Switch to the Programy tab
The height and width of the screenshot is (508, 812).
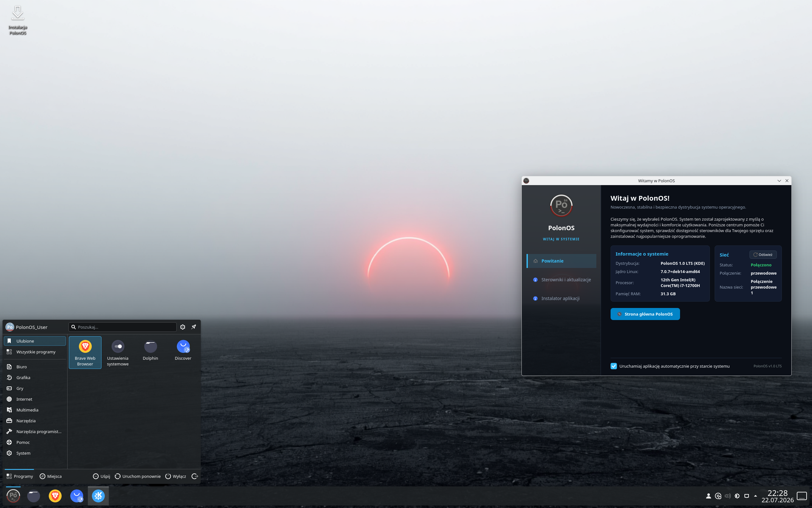(x=19, y=477)
